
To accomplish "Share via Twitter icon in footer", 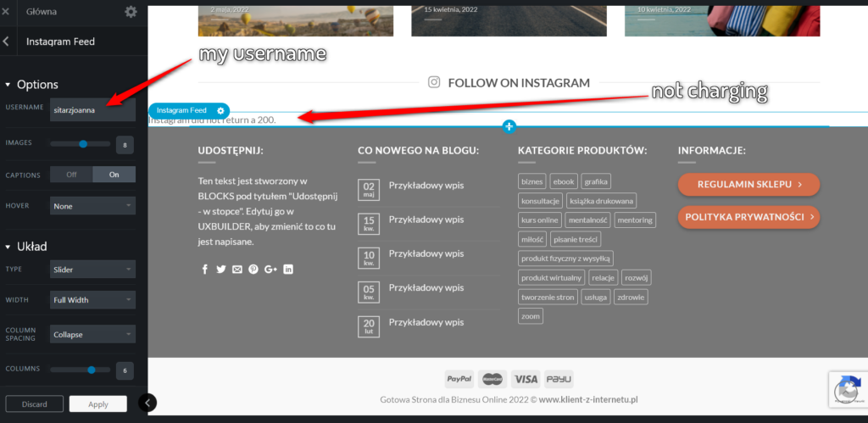I will click(x=220, y=269).
